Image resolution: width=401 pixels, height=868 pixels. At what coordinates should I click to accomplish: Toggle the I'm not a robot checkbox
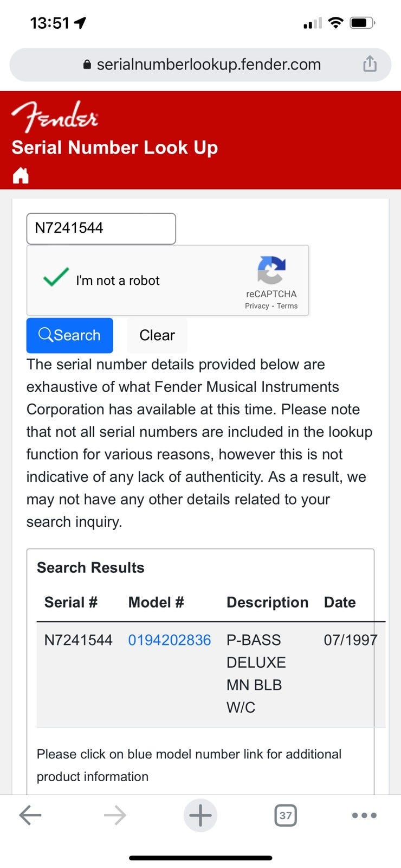point(56,278)
